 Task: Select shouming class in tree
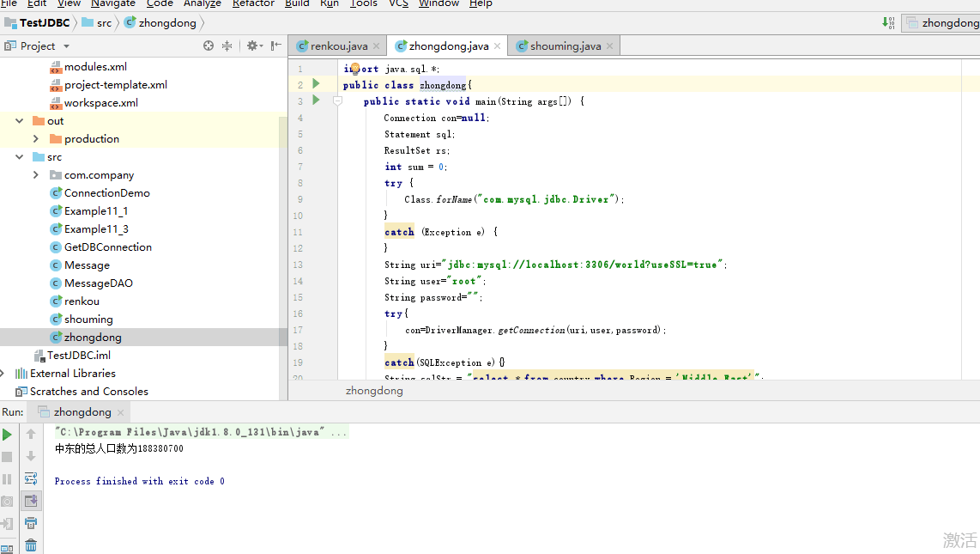(x=82, y=320)
